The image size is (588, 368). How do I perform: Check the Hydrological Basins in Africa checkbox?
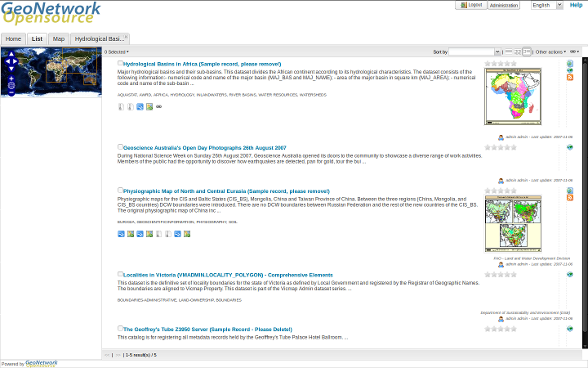pos(120,63)
